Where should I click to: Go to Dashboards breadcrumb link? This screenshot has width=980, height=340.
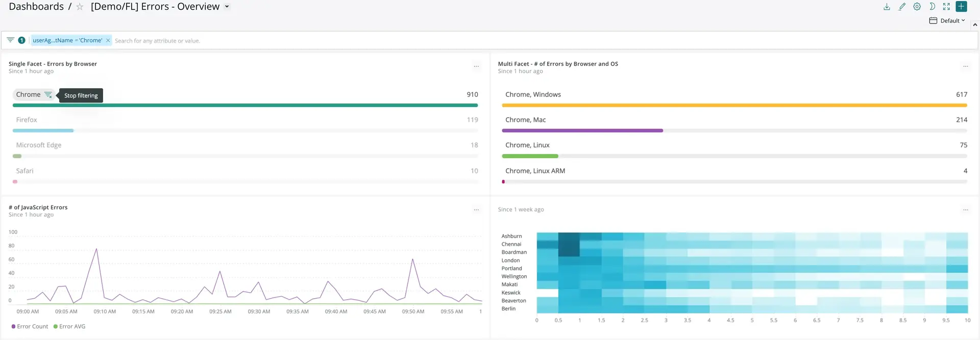coord(36,7)
